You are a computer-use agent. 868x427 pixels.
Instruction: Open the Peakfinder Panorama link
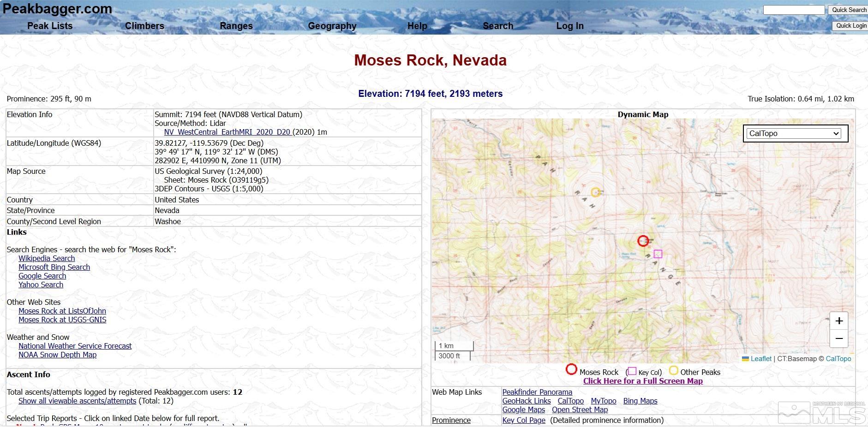537,392
